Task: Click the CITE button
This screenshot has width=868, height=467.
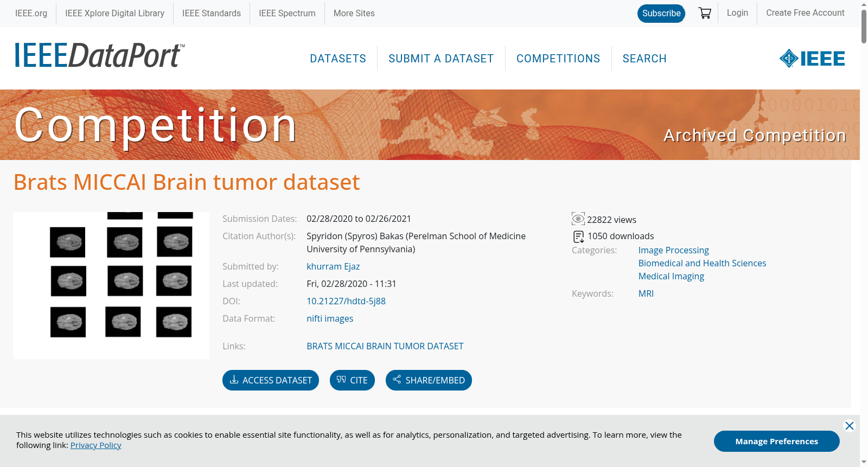Action: 352,380
